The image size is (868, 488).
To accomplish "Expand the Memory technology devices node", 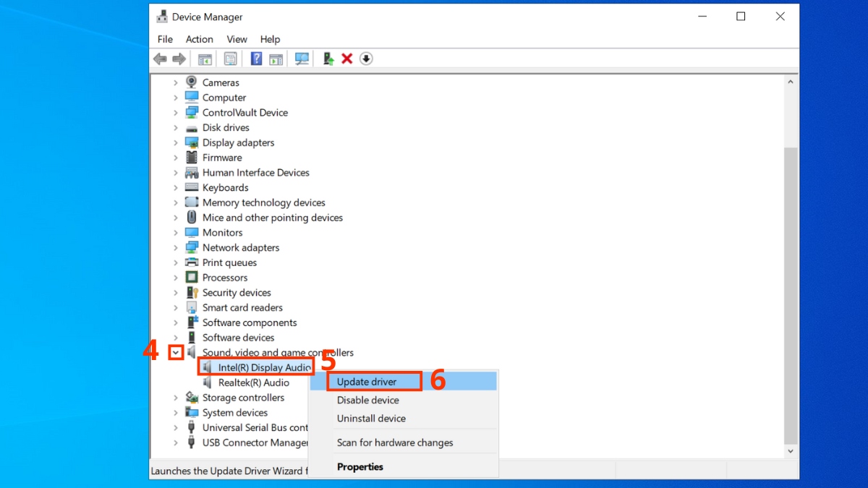I will pyautogui.click(x=176, y=202).
